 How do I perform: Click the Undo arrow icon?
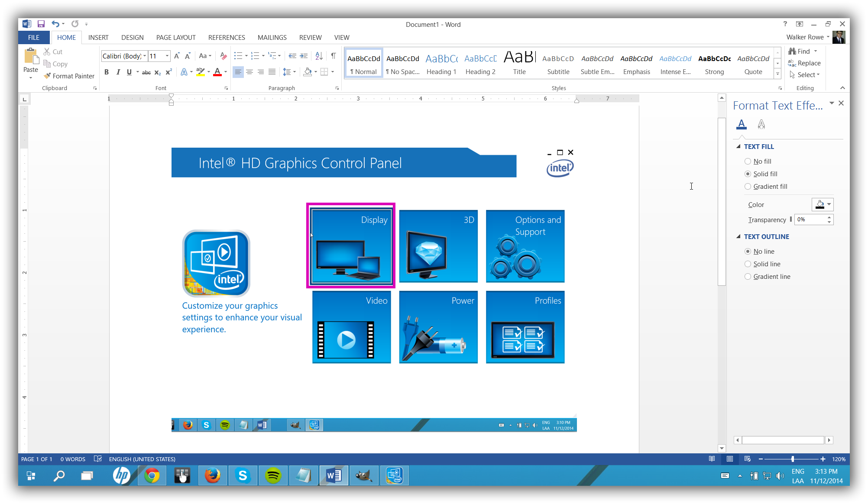pyautogui.click(x=55, y=24)
